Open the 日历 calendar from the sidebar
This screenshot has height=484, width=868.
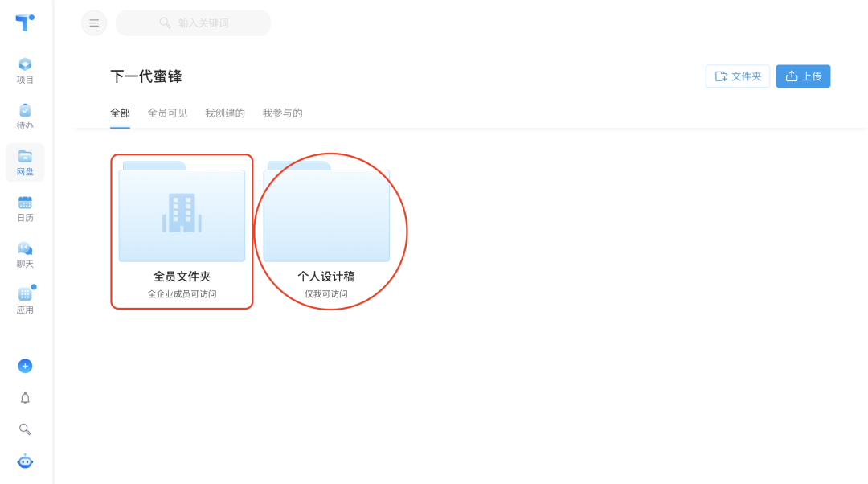pos(25,207)
